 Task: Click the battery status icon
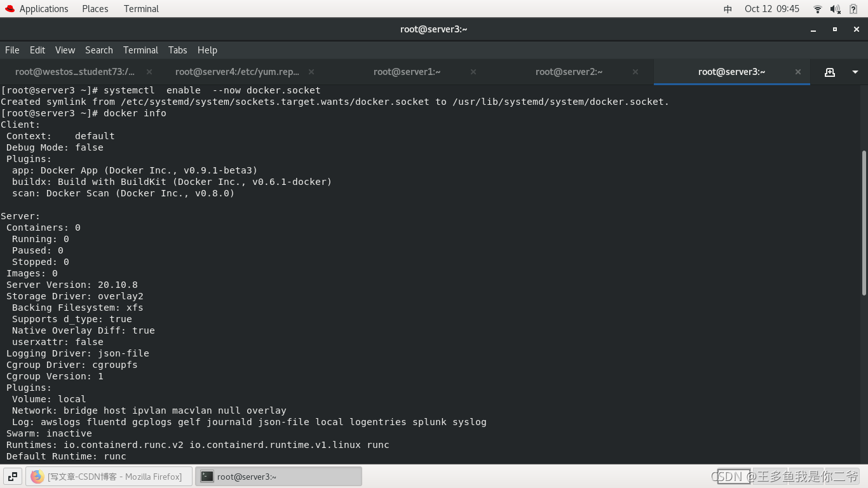click(x=854, y=9)
